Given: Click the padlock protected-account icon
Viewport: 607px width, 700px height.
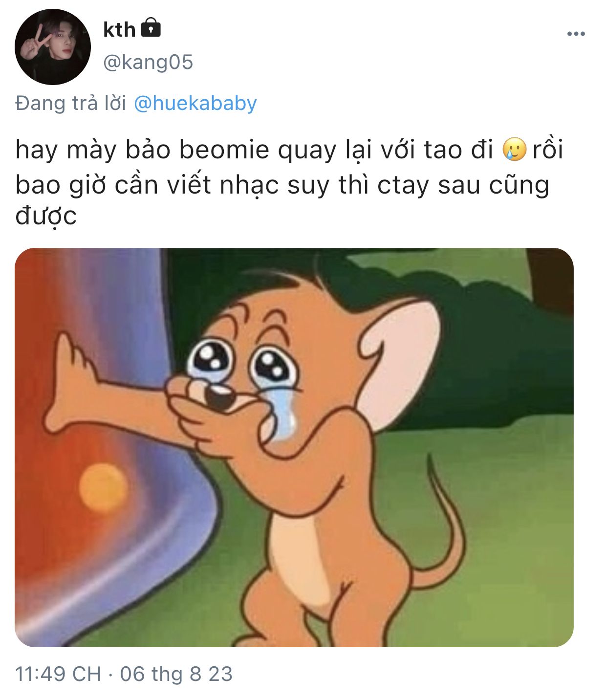Looking at the screenshot, I should (x=151, y=28).
